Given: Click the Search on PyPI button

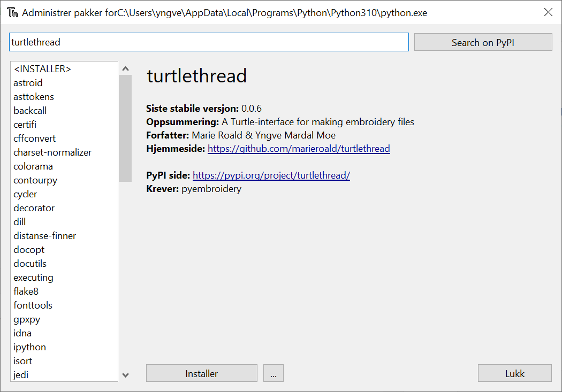Looking at the screenshot, I should coord(483,42).
